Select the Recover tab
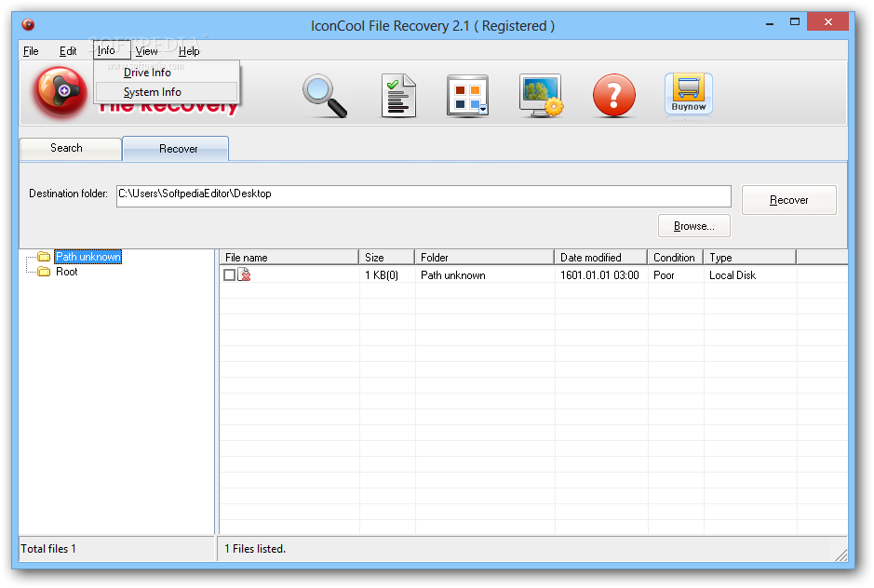The width and height of the screenshot is (874, 588). [x=175, y=149]
